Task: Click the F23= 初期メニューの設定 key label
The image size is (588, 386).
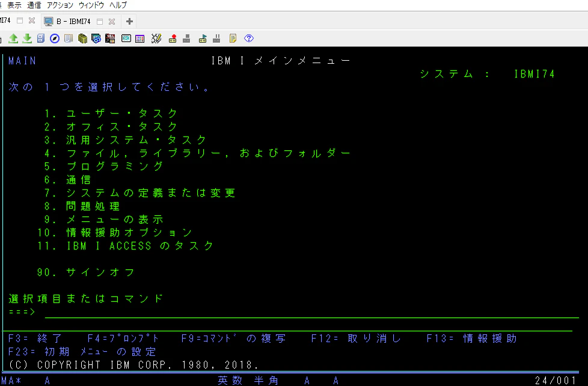Action: 82,352
